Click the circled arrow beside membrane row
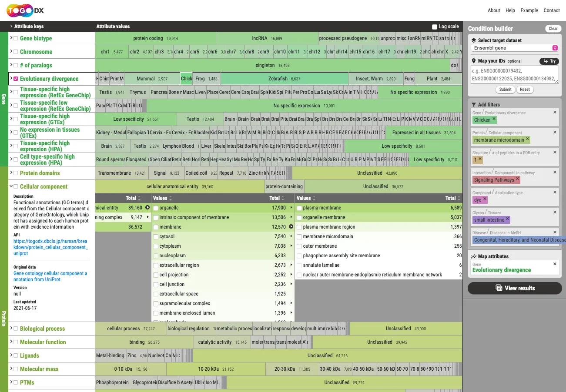566x392 pixels. [x=291, y=227]
